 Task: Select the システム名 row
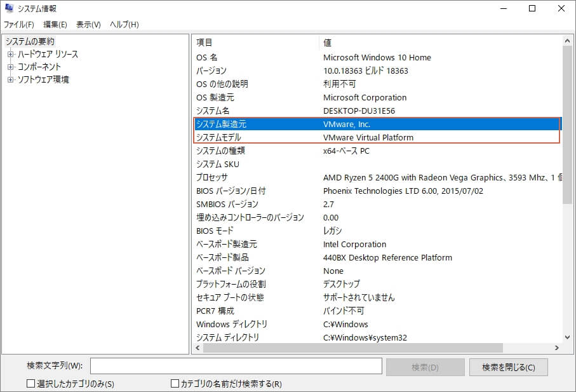coord(377,111)
